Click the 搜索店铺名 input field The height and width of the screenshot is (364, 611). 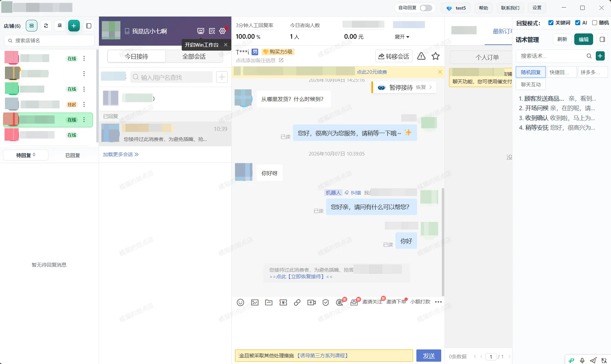point(49,40)
